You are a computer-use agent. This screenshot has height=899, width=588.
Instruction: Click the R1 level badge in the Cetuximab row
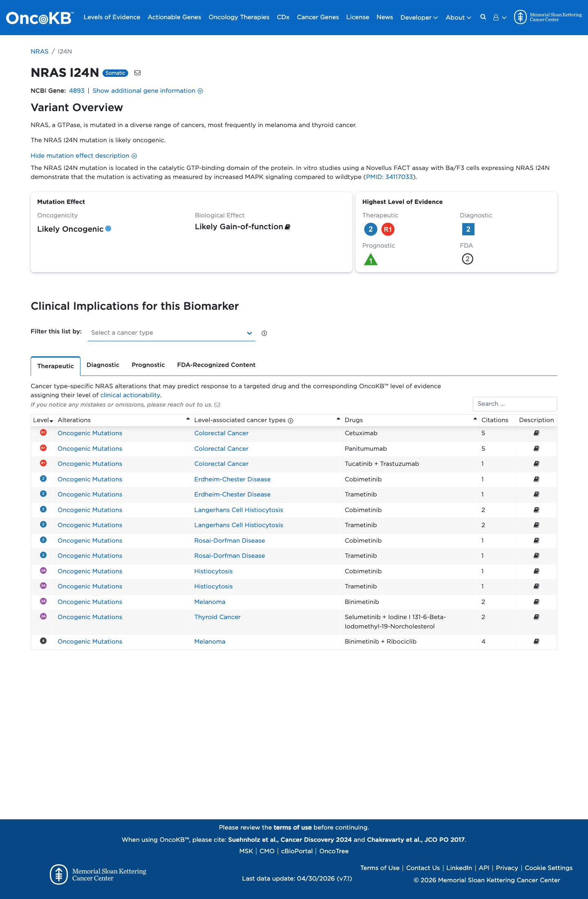coord(43,432)
